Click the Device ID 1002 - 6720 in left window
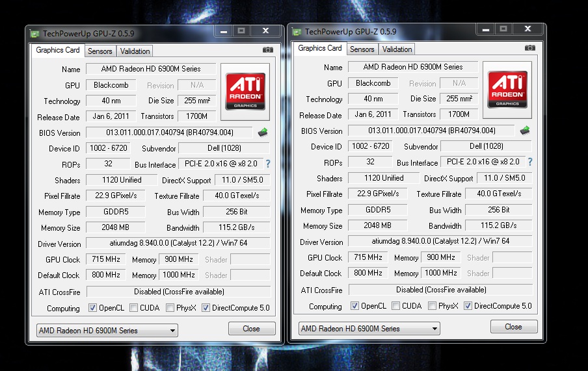 pyautogui.click(x=109, y=148)
